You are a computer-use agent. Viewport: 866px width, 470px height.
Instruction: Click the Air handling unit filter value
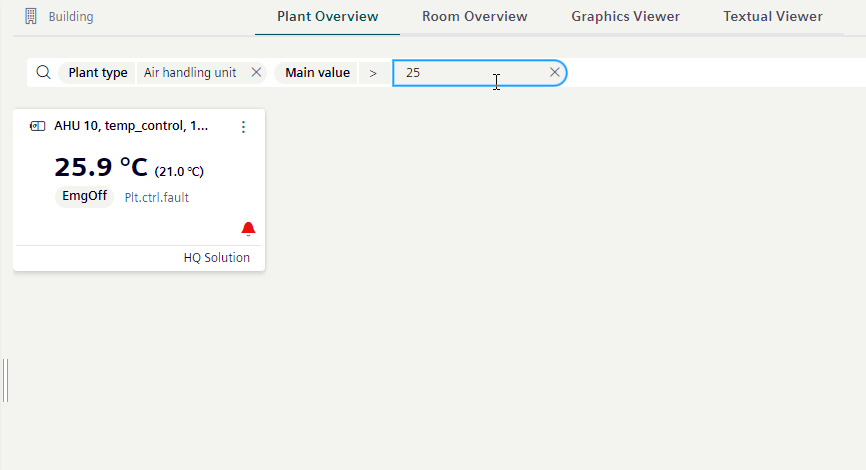(190, 73)
